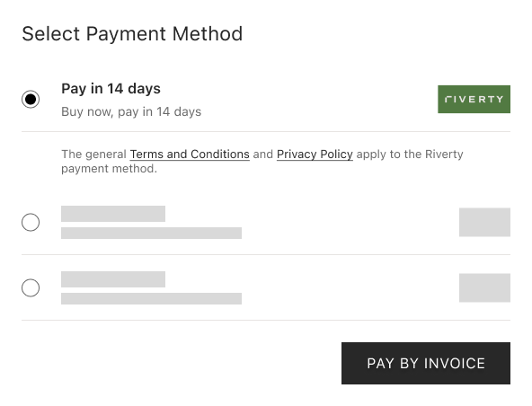Open the Terms and Conditions link
The height and width of the screenshot is (406, 532).
[190, 154]
